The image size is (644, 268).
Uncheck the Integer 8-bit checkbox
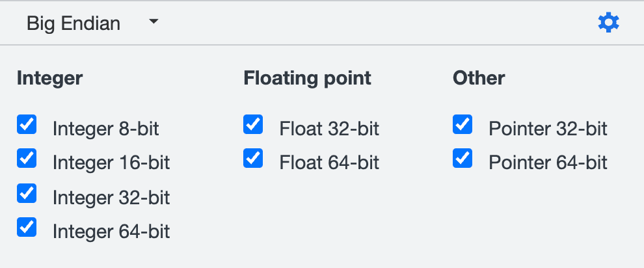click(27, 124)
